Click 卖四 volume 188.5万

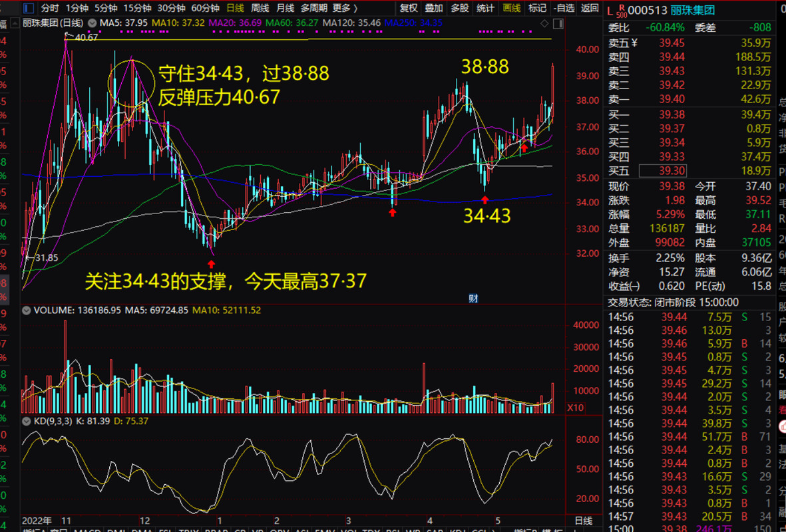(753, 57)
